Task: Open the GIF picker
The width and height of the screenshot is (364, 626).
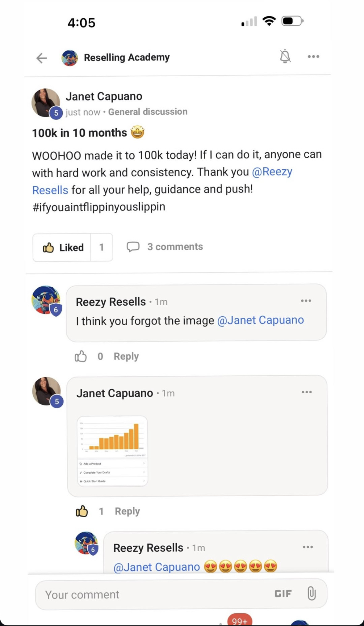Action: tap(283, 594)
